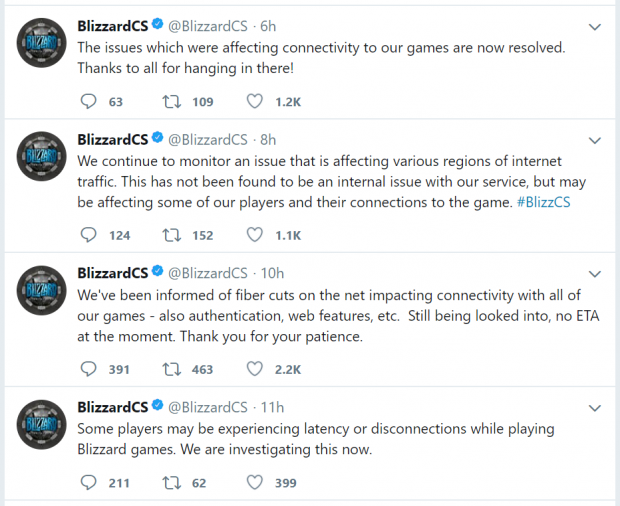Like the tweet with 1.1K likes
The height and width of the screenshot is (506, 620).
click(x=256, y=235)
